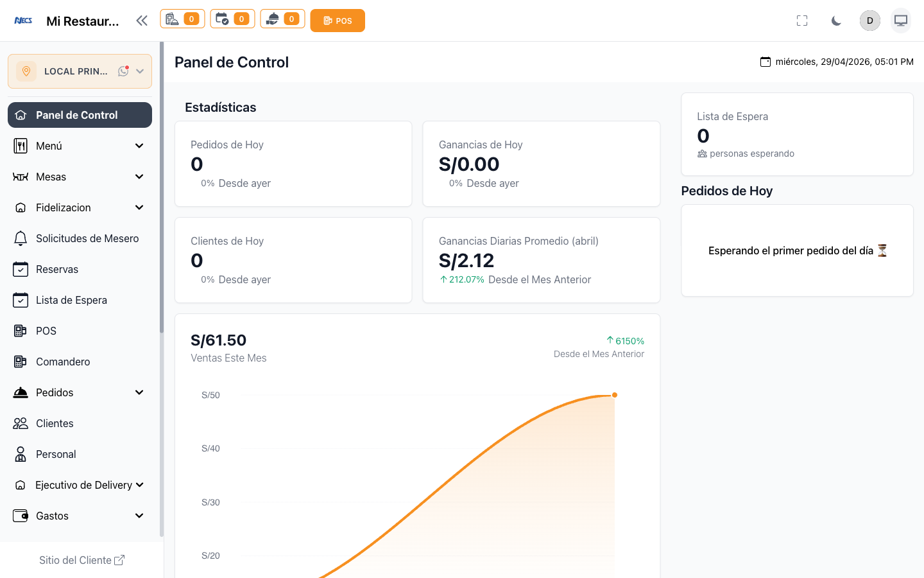Collapse the sidebar with the double-chevron icon
This screenshot has height=578, width=924.
pos(142,21)
